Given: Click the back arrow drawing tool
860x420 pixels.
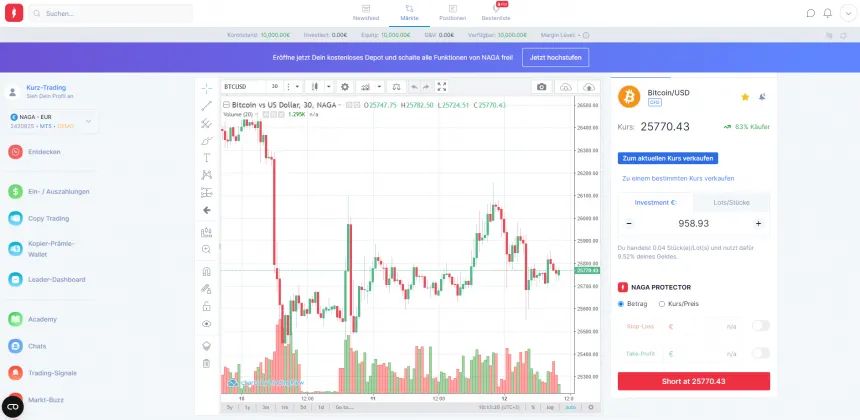Looking at the screenshot, I should (207, 210).
